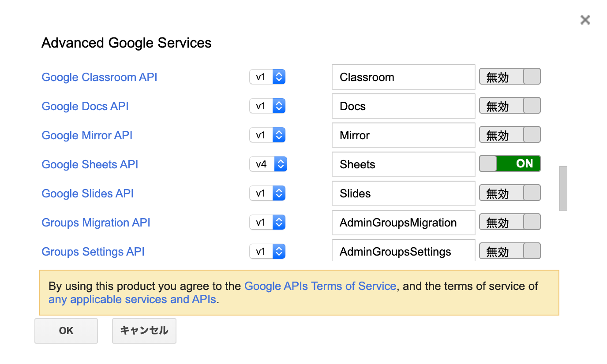Open the Google Sheets API version dropdown
This screenshot has height=364, width=607.
(x=268, y=164)
